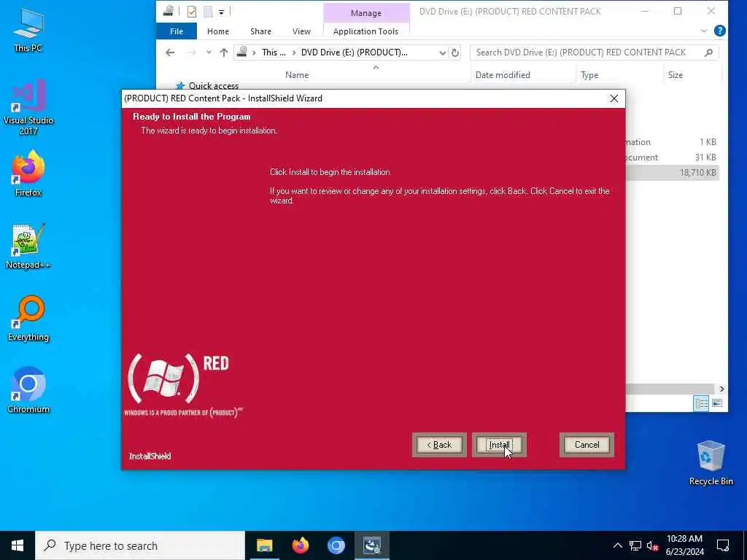Go back to the previous wizard step
The height and width of the screenshot is (560, 747).
click(x=438, y=445)
